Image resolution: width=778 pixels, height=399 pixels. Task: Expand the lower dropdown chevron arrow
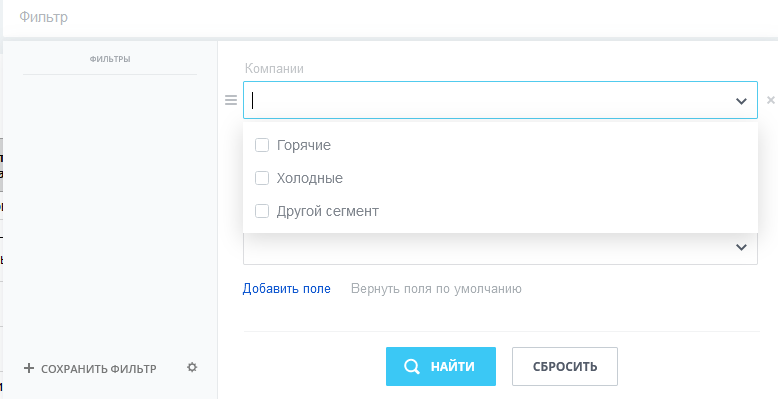tap(741, 247)
